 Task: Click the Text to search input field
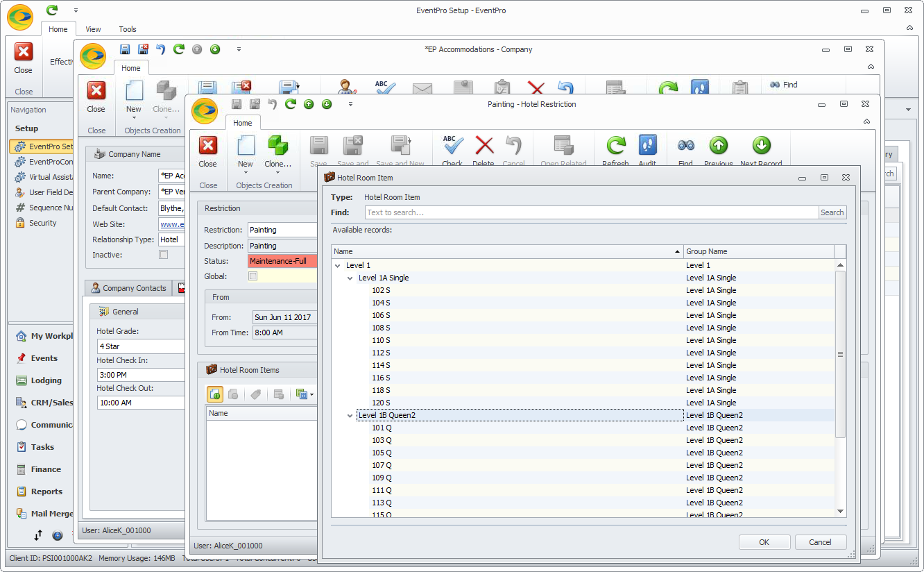click(592, 212)
